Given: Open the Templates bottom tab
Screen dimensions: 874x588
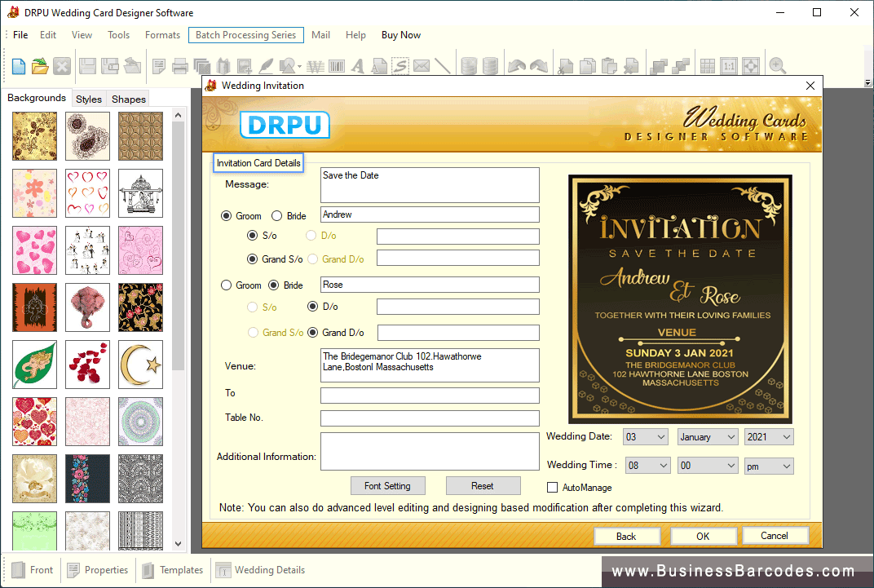Looking at the screenshot, I should [x=173, y=570].
